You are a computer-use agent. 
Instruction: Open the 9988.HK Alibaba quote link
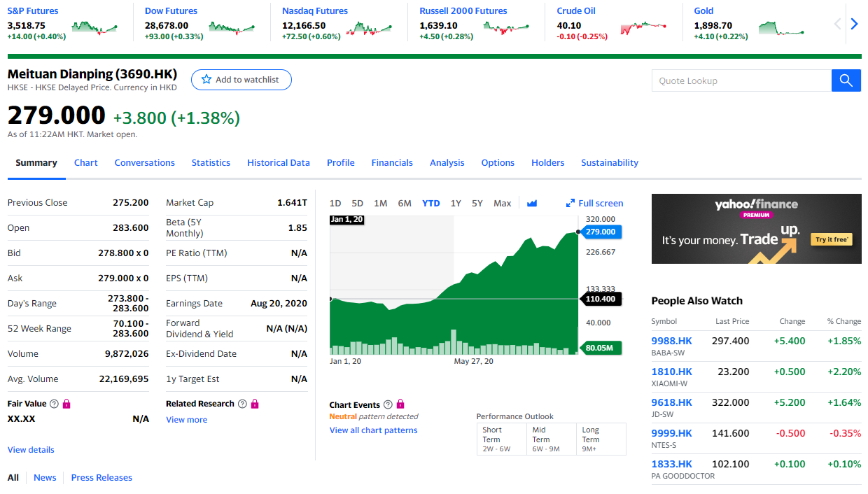coord(671,341)
